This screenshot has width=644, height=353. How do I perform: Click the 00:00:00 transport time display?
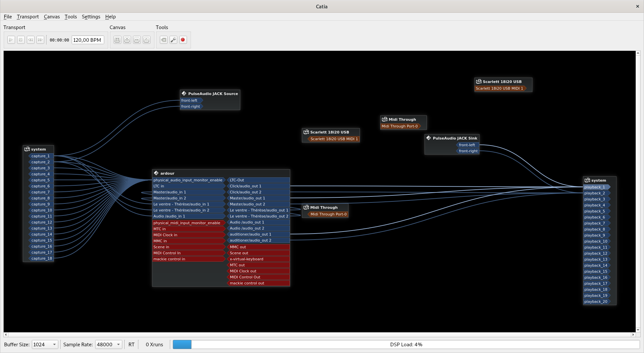[59, 40]
